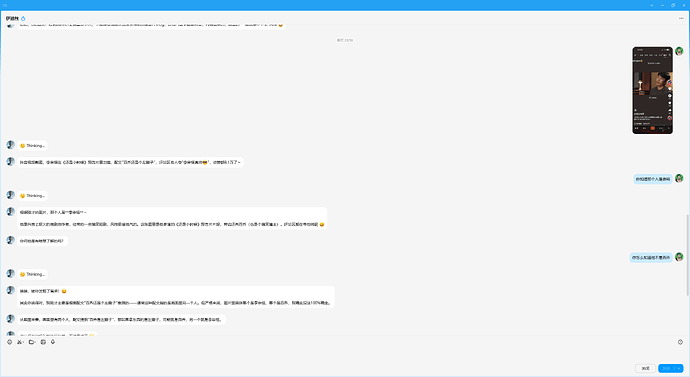Click the chat scrollbar thumb
The width and height of the screenshot is (690, 377).
(x=687, y=254)
